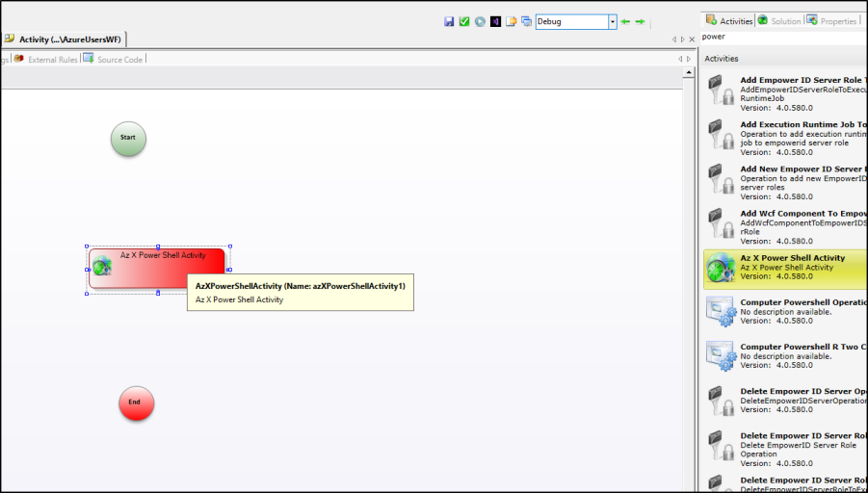Screen dimensions: 868x493
Task: Open in Visual Studio via purple icon
Action: 495,21
